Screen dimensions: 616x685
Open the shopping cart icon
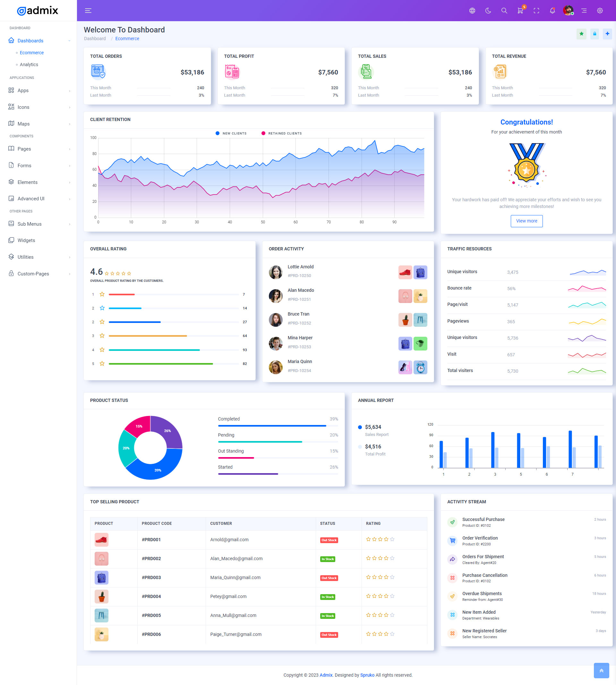click(x=520, y=11)
